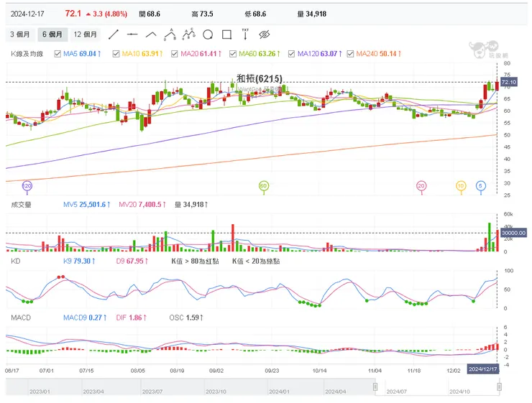Activate the TXT text annotation tool

245,34
